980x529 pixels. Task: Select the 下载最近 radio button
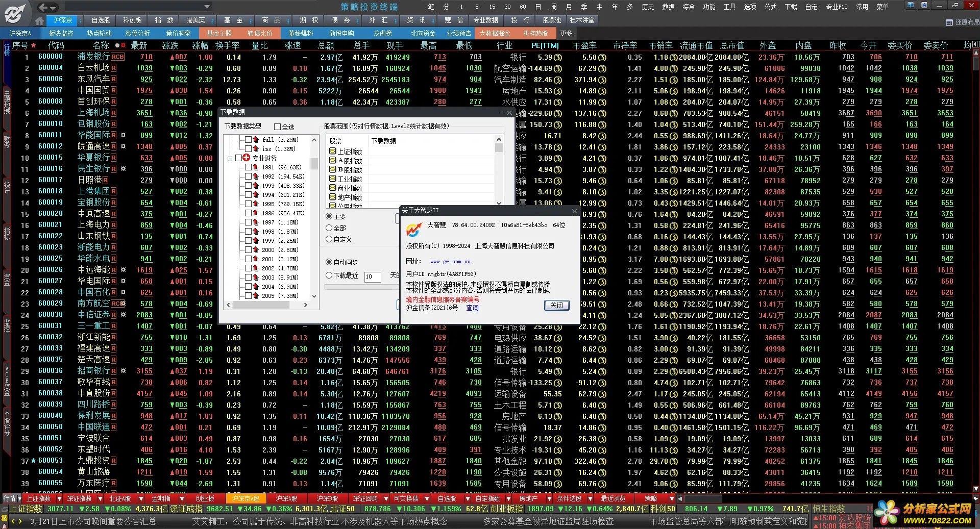click(329, 275)
